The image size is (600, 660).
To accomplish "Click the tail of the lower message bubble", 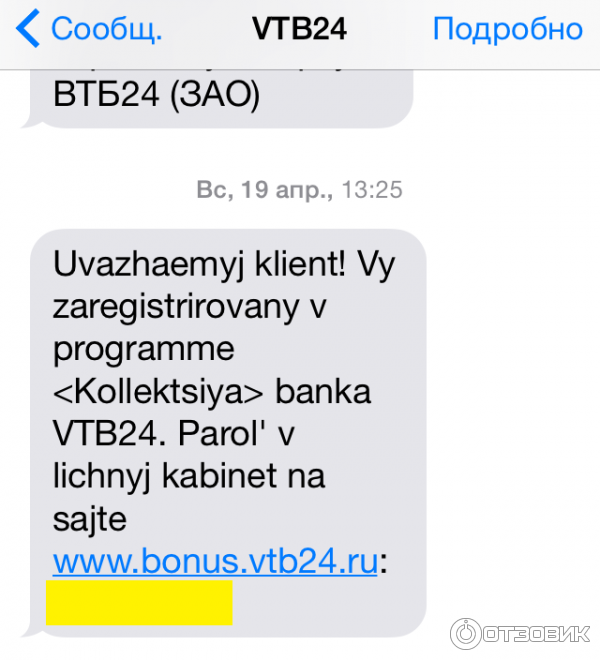I will [x=30, y=631].
